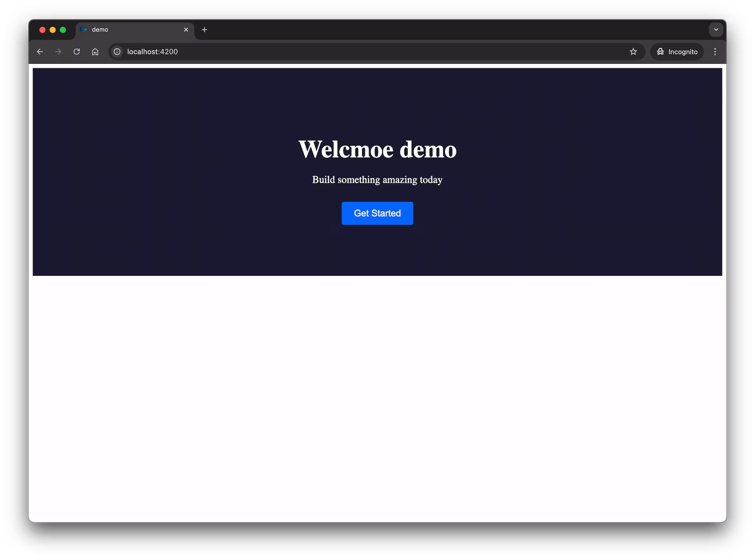Click the Build something amazing today text

click(x=377, y=180)
